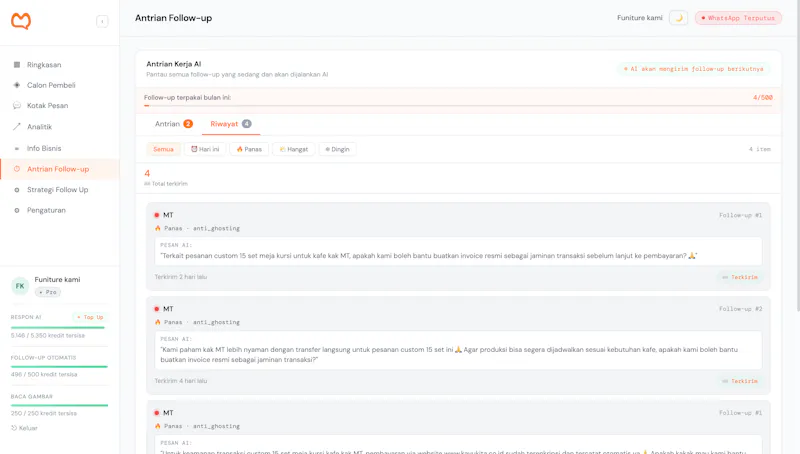The height and width of the screenshot is (454, 800).
Task: Click the Pengaturan gear icon
Action: click(17, 210)
